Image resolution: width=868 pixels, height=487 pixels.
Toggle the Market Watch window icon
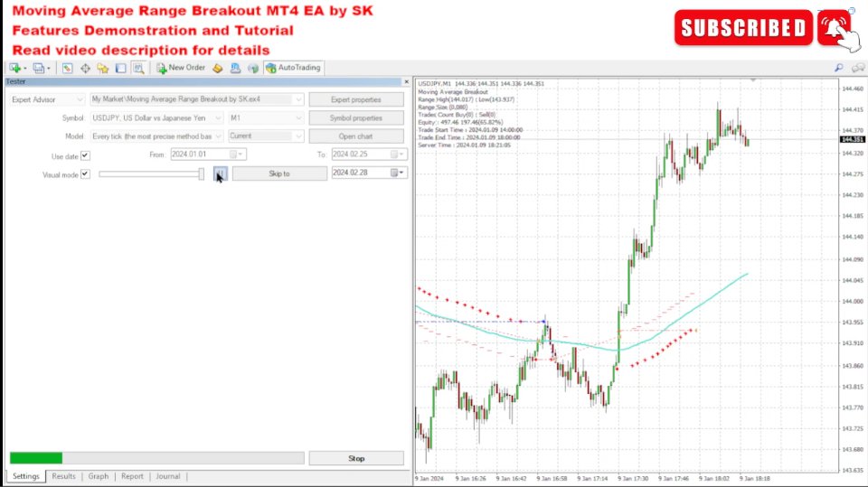[67, 68]
